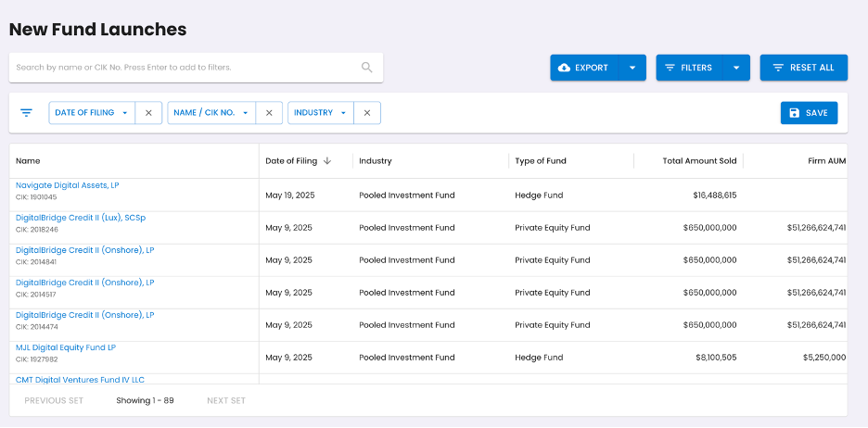868x428 pixels.
Task: Sort by the Type of Fund column header
Action: pos(541,161)
